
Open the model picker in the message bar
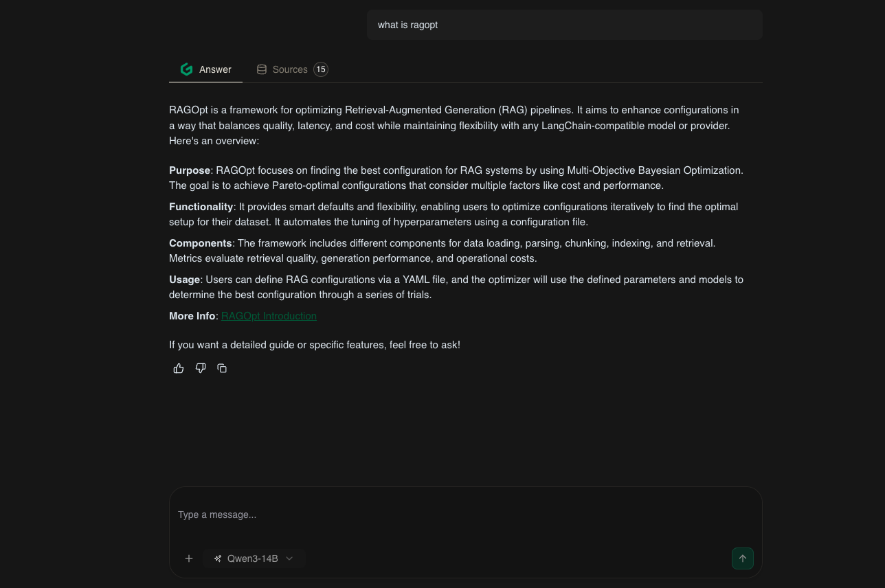pos(254,558)
